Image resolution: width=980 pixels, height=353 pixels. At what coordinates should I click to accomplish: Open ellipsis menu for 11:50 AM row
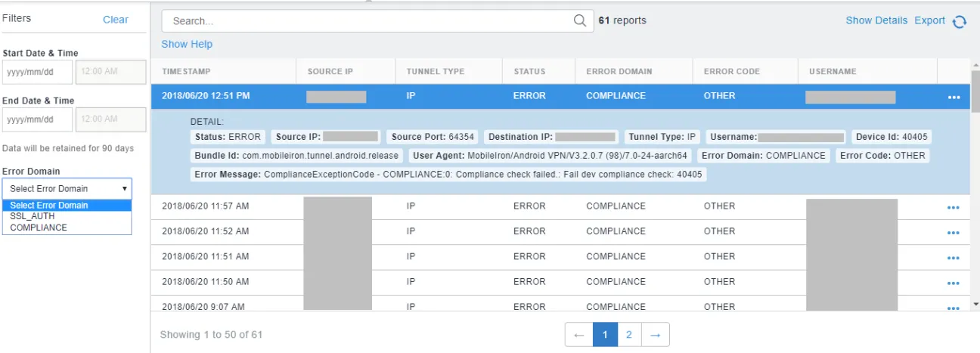coord(953,283)
